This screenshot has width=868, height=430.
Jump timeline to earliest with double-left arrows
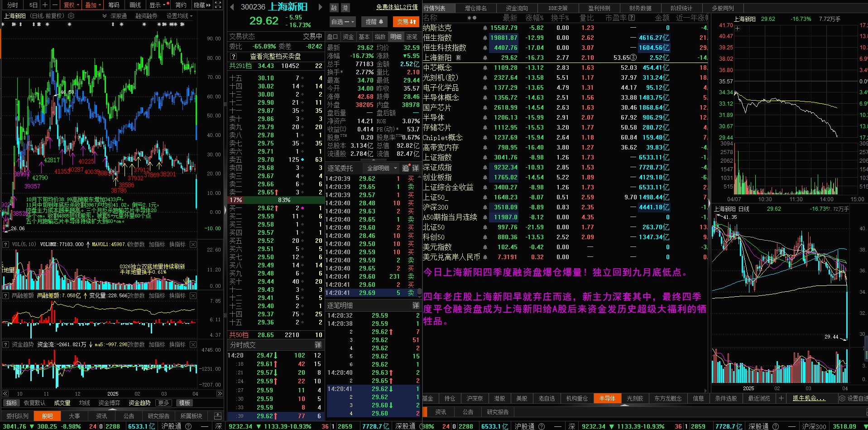[5, 394]
